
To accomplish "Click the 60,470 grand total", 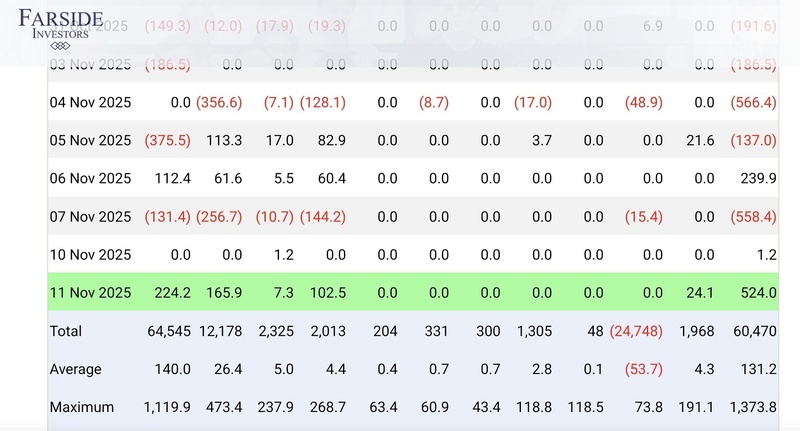I will pos(755,332).
